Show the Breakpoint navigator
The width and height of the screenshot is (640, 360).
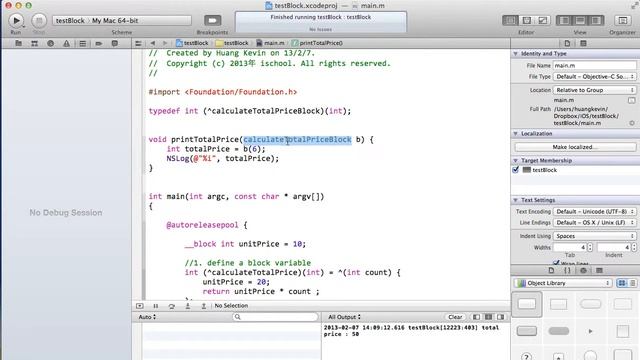pos(98,43)
